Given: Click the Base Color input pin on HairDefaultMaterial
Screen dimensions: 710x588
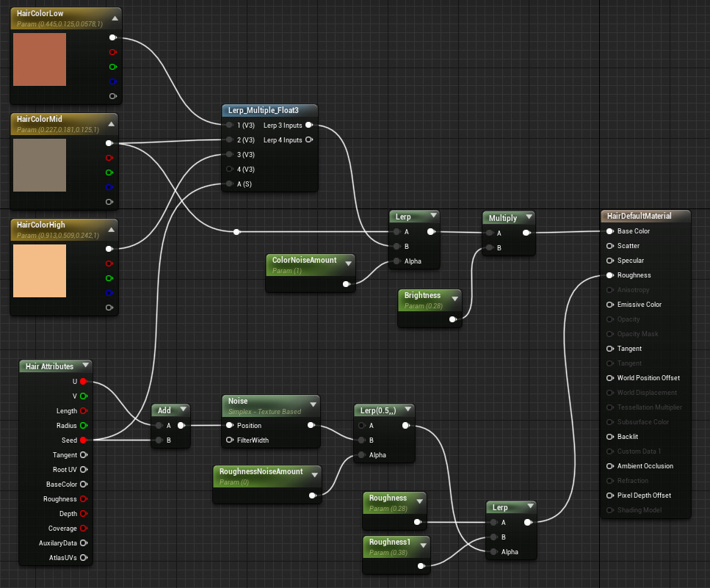Looking at the screenshot, I should click(609, 231).
